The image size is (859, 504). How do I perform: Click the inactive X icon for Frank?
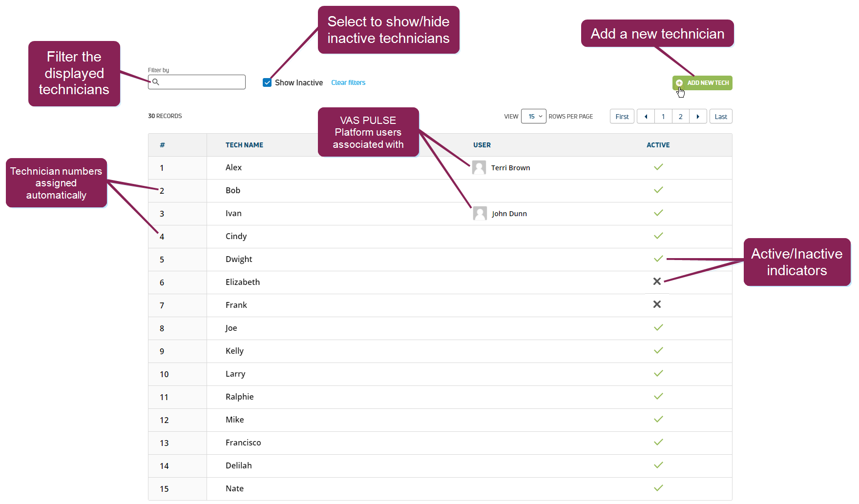[x=657, y=304]
